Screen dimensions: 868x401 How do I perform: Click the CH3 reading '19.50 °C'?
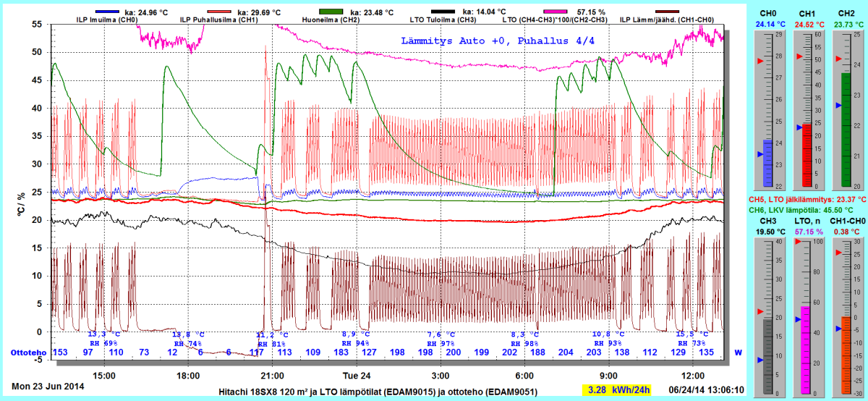(769, 232)
